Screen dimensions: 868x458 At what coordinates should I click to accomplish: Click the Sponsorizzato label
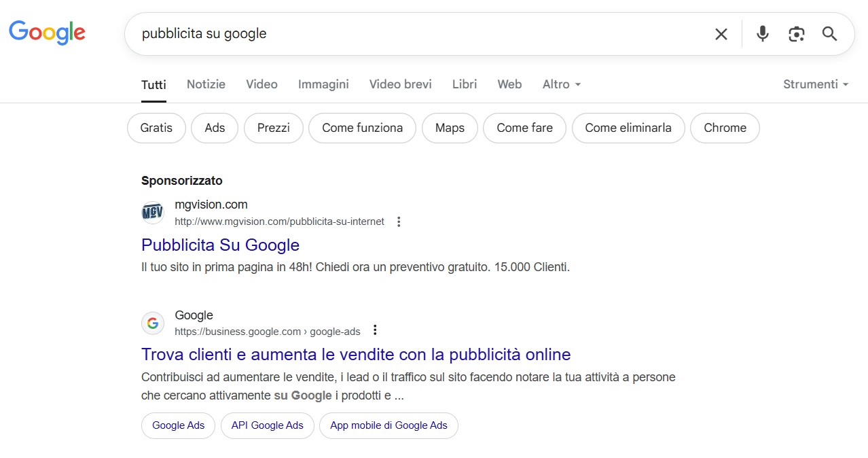coord(182,181)
